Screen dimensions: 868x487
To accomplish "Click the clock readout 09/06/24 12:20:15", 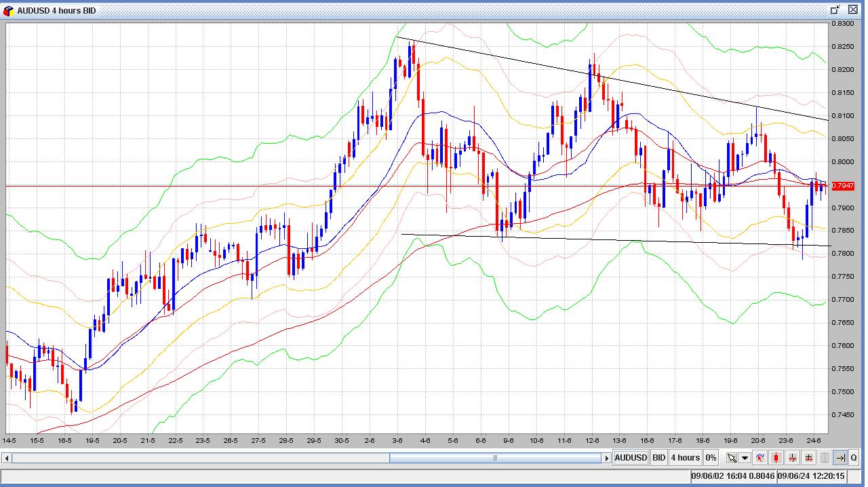I will (812, 476).
